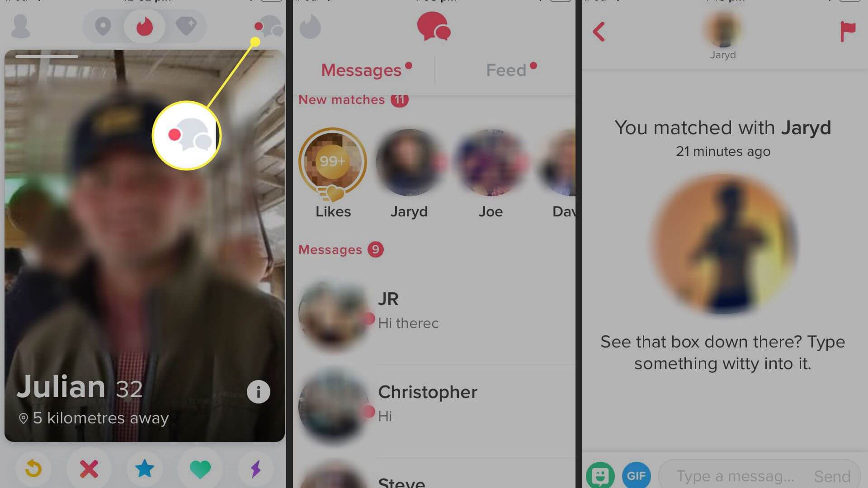Viewport: 868px width, 488px height.
Task: Tap the red flag report icon
Action: [x=846, y=32]
